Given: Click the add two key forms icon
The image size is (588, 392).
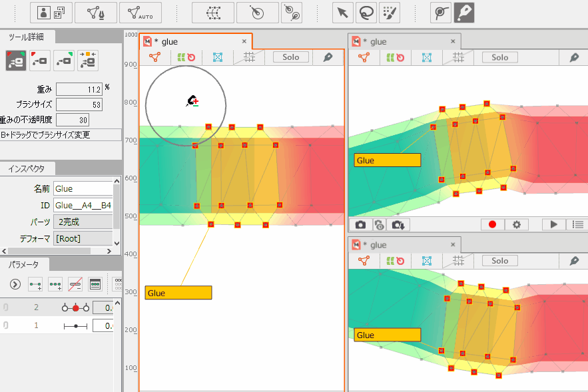Looking at the screenshot, I should 35,284.
